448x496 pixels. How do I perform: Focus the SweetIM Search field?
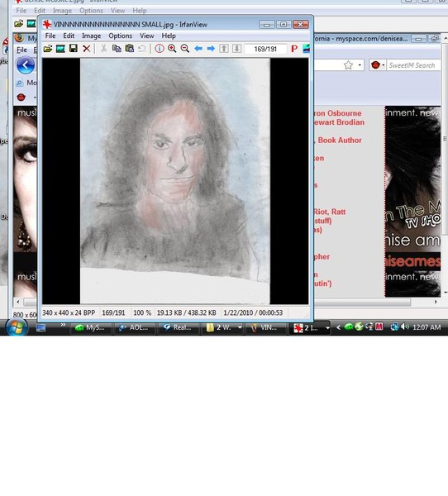tap(413, 65)
